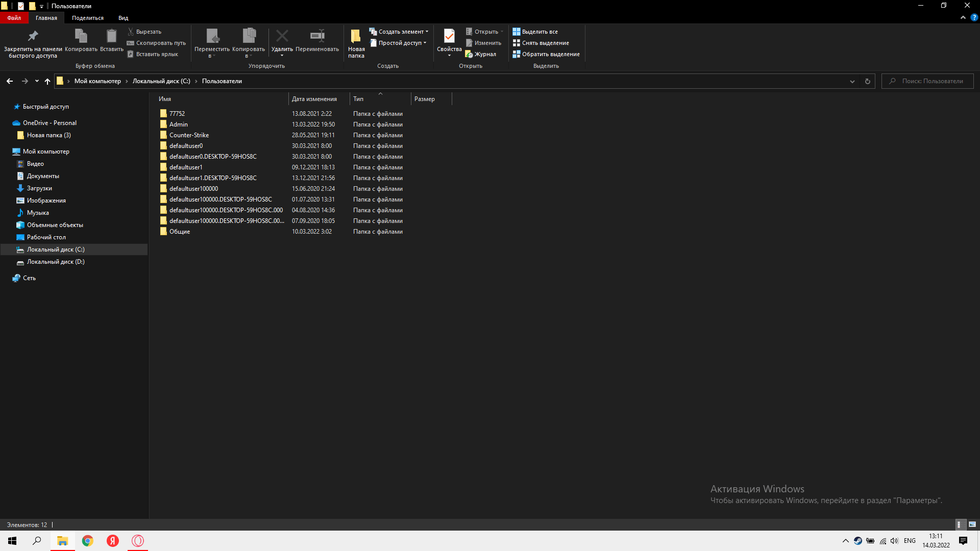Viewport: 980px width, 551px height.
Task: Open Windows Start menu
Action: (12, 541)
